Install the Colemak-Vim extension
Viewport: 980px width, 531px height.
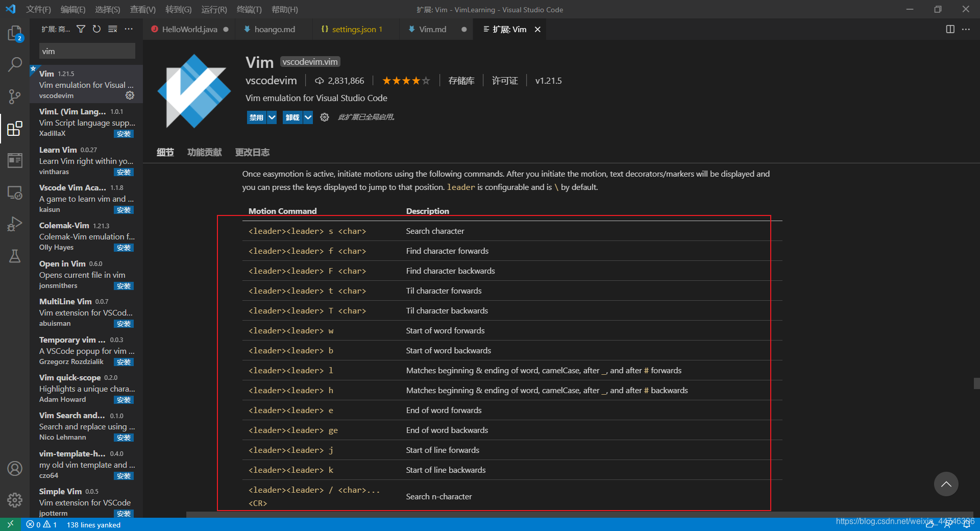click(x=124, y=248)
